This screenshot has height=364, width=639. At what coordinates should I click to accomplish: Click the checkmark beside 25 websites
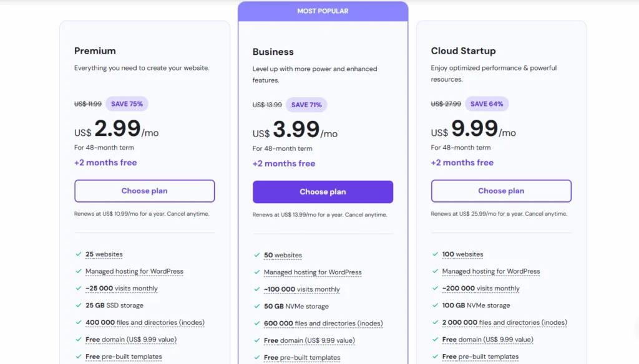pyautogui.click(x=79, y=254)
